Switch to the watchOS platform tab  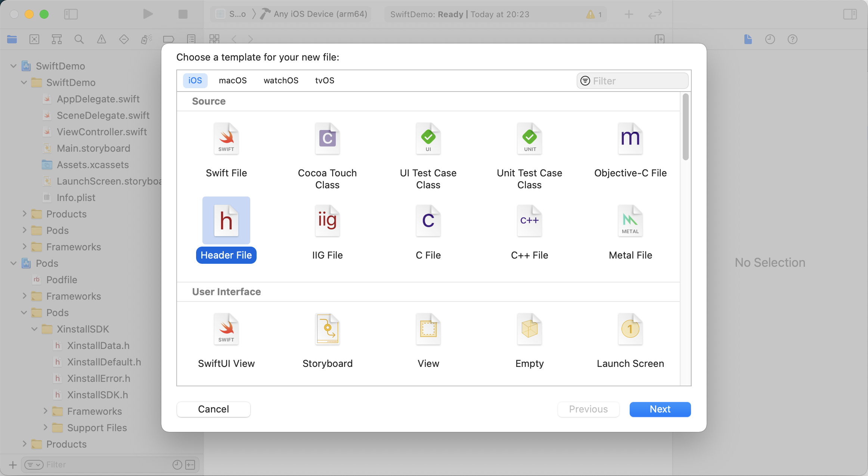click(281, 81)
